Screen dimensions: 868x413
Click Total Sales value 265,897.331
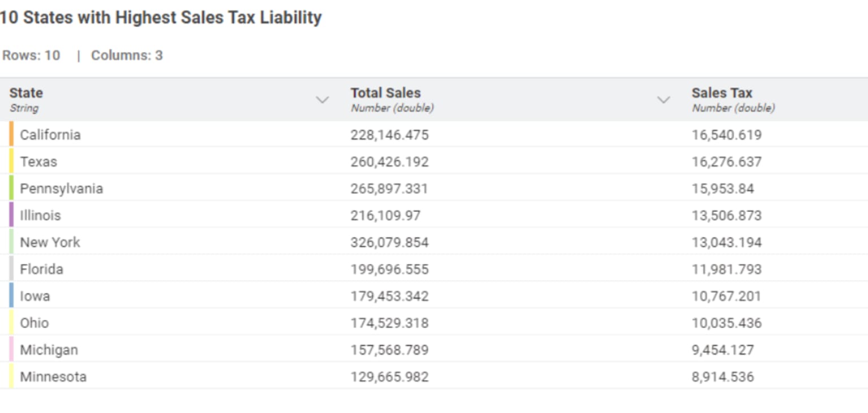pos(389,188)
